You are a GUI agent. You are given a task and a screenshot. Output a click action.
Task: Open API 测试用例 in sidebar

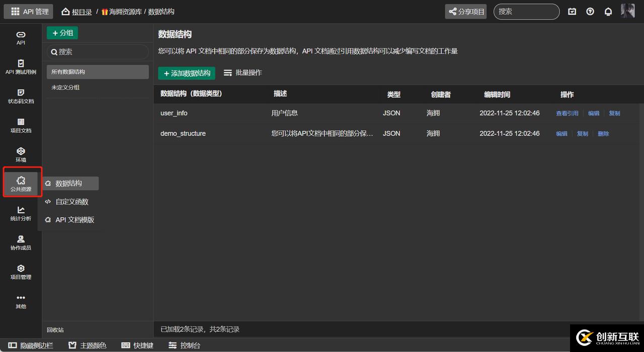[21, 67]
